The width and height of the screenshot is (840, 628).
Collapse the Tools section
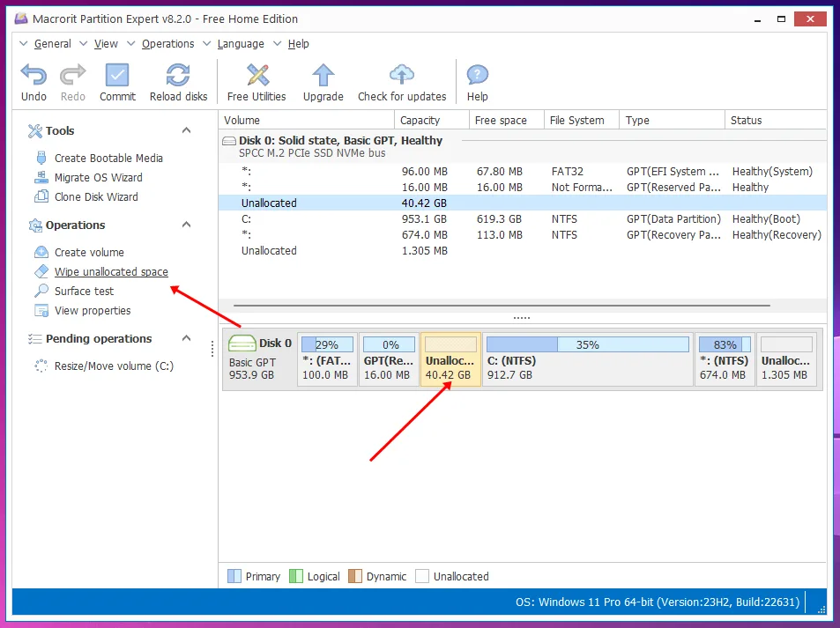pyautogui.click(x=185, y=130)
